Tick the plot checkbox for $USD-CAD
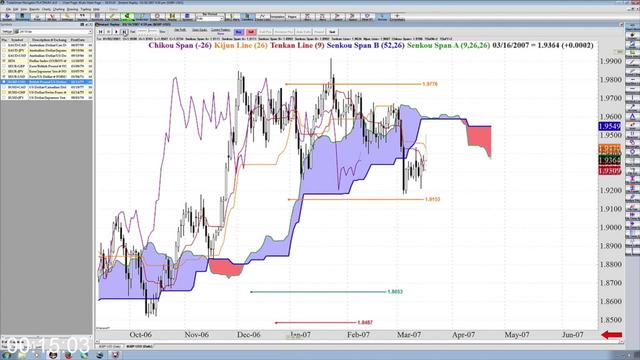640x360 pixels. (x=4, y=87)
